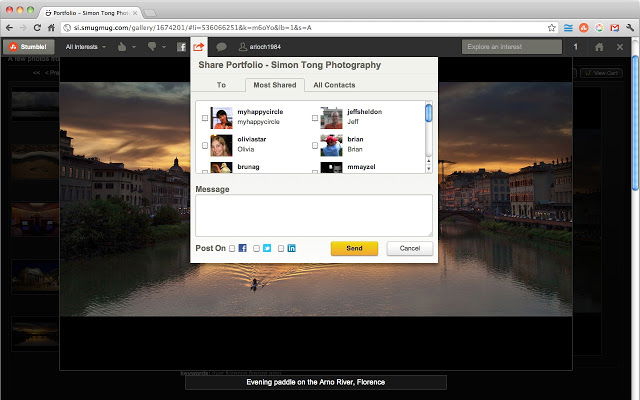Click the Explore an Interest field

[511, 47]
